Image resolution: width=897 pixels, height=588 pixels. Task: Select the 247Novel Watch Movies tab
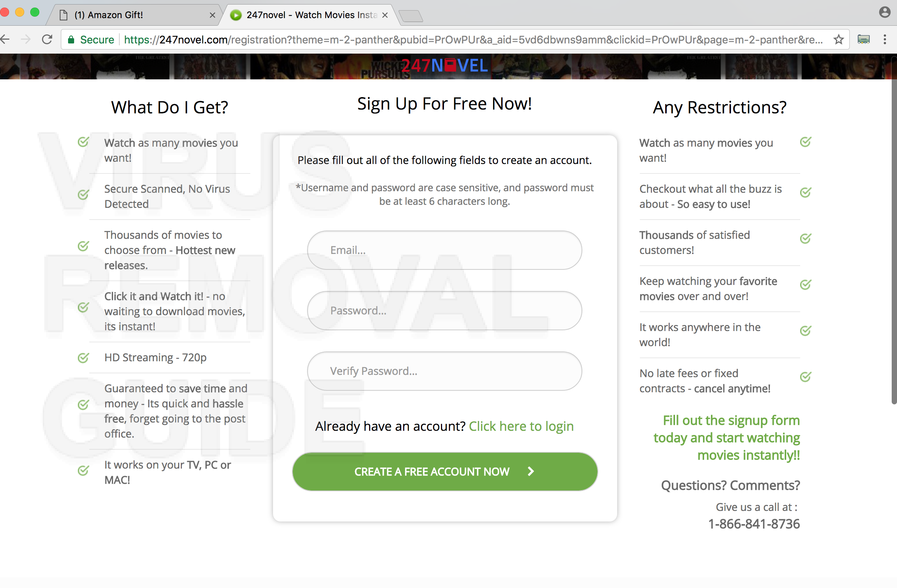(309, 13)
